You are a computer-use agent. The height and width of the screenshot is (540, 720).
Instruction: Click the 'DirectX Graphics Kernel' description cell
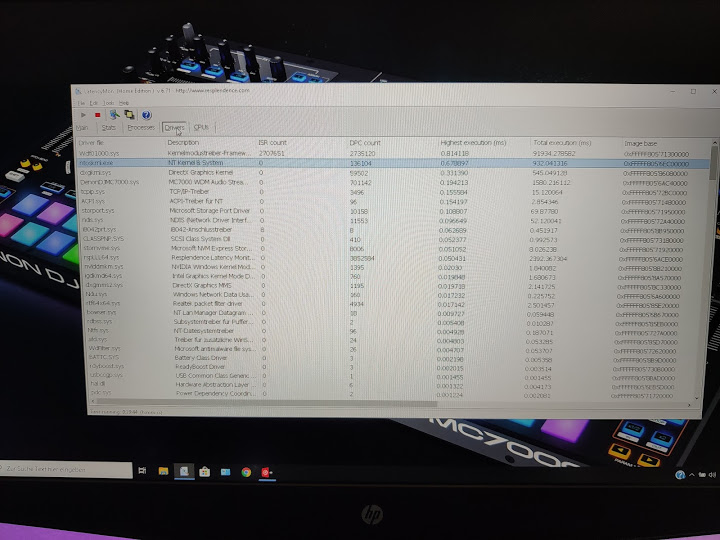point(201,173)
